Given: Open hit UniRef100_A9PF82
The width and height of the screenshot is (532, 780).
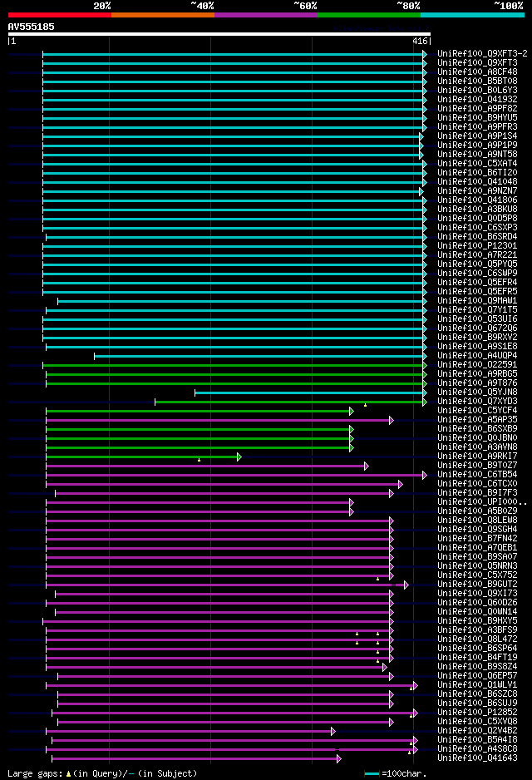Looking at the screenshot, I should pyautogui.click(x=477, y=108).
